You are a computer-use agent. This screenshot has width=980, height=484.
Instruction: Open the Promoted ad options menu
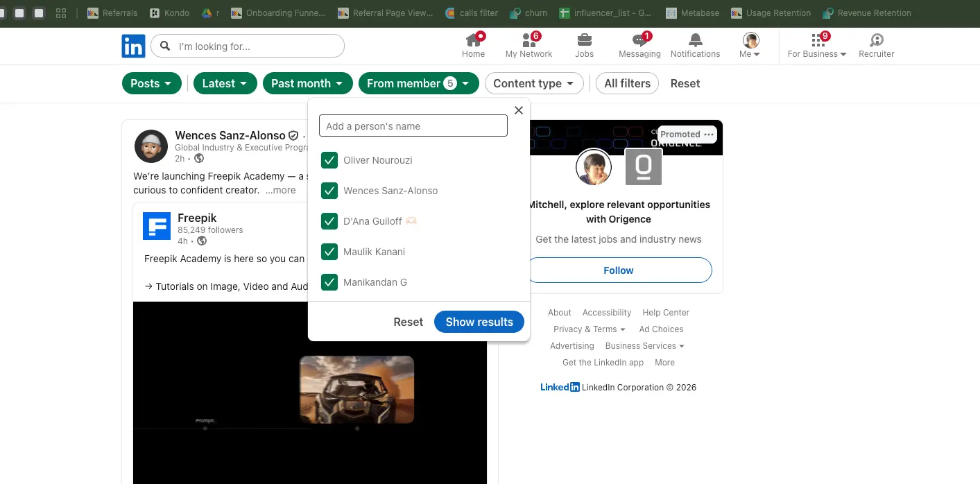[x=708, y=135]
